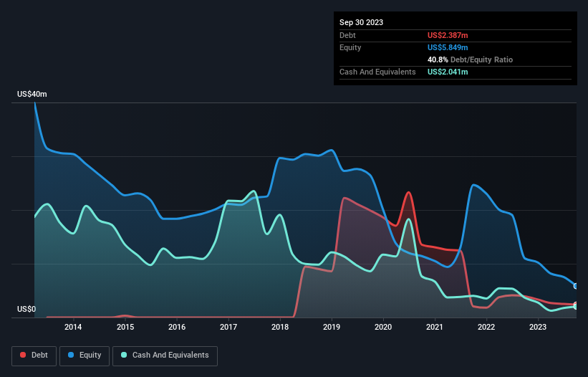Click Cash And Equivalents label in tooltip
Image resolution: width=588 pixels, height=377 pixels.
click(377, 72)
